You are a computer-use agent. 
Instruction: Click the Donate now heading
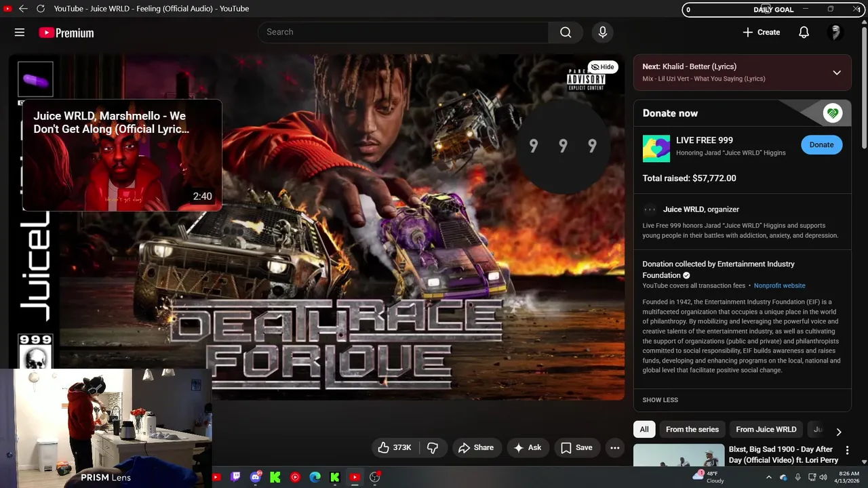pos(670,113)
